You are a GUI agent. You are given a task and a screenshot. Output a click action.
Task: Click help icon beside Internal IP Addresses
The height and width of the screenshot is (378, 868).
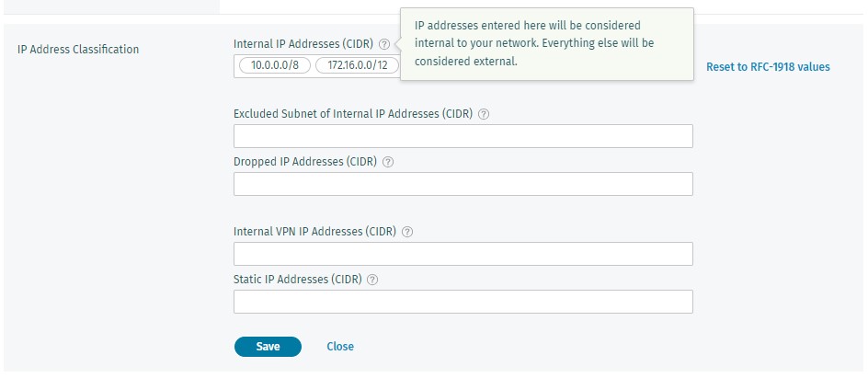[x=383, y=44]
